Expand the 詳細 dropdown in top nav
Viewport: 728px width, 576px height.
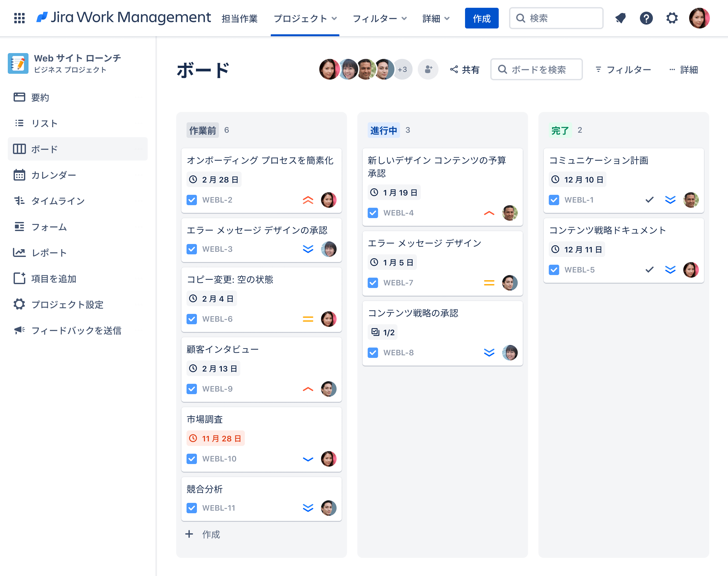[436, 18]
